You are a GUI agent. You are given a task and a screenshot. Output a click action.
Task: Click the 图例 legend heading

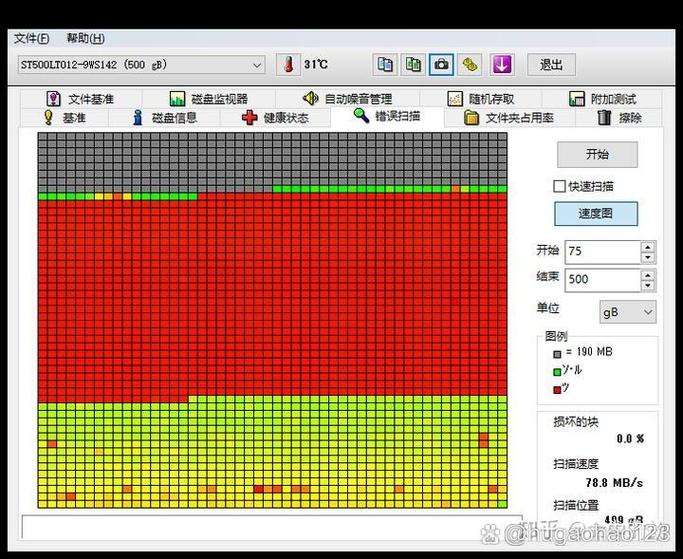[x=556, y=336]
